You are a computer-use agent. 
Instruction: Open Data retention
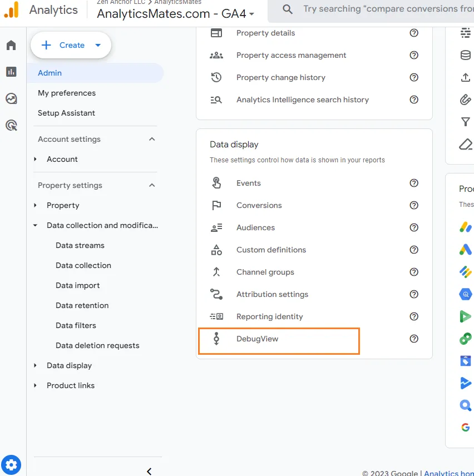point(82,305)
